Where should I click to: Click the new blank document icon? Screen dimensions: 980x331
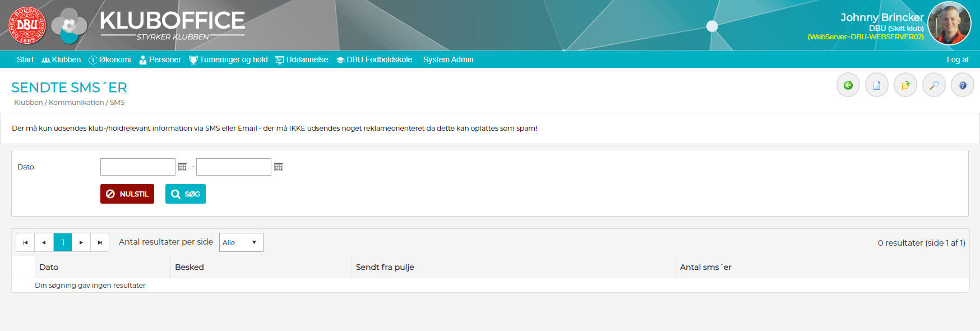[876, 85]
